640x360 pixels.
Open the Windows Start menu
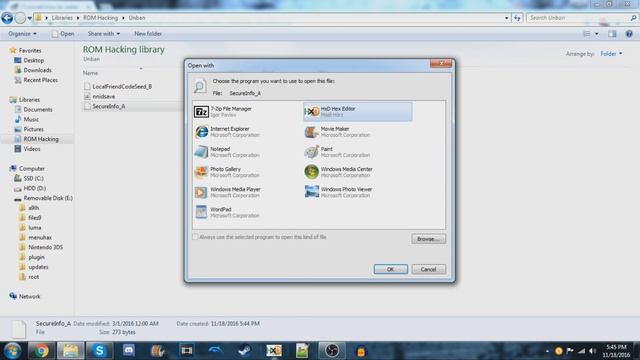pos(12,351)
